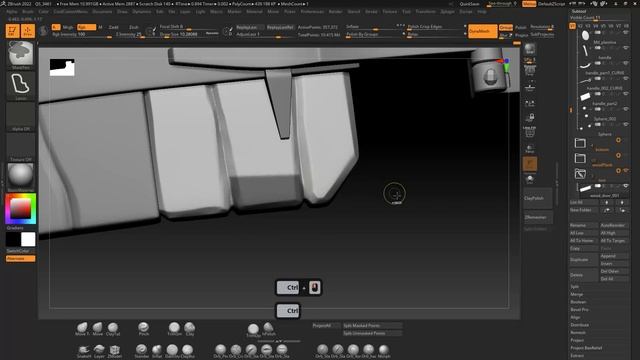Toggle the Floor grid icon
This screenshot has height=360, width=640.
coord(530,87)
